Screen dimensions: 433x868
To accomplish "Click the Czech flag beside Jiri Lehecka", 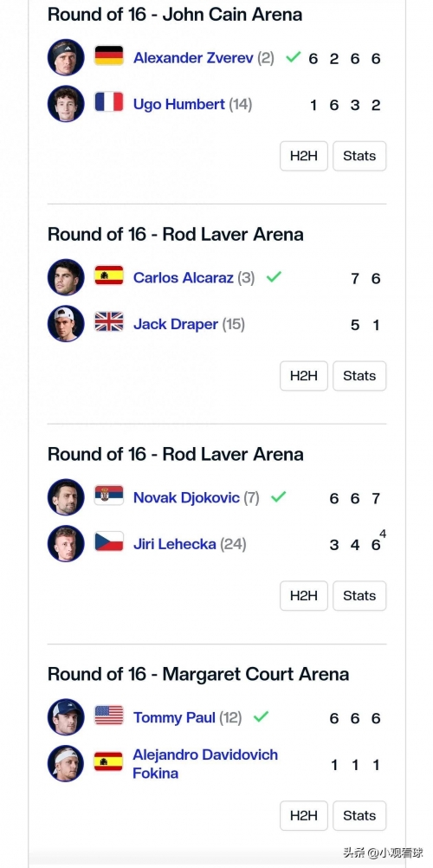I will click(x=109, y=542).
